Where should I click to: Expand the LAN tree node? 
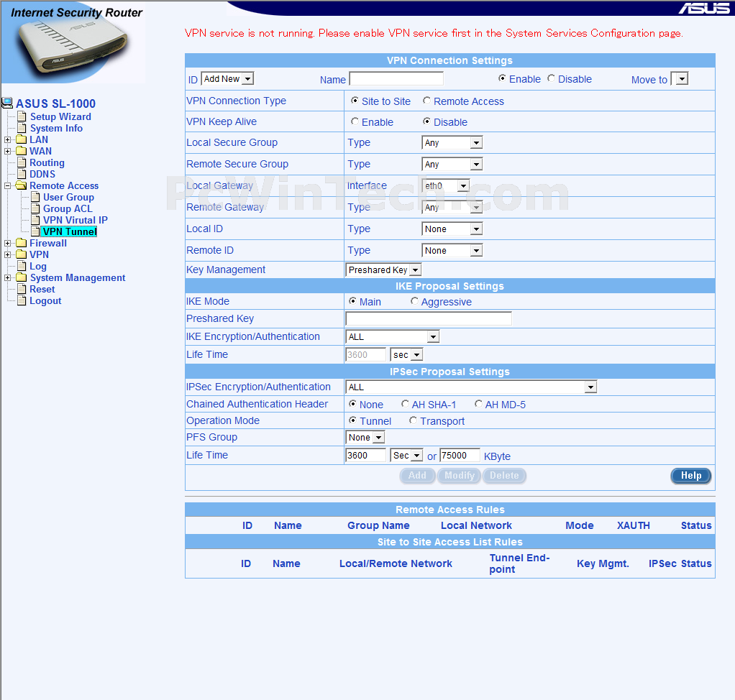point(7,139)
